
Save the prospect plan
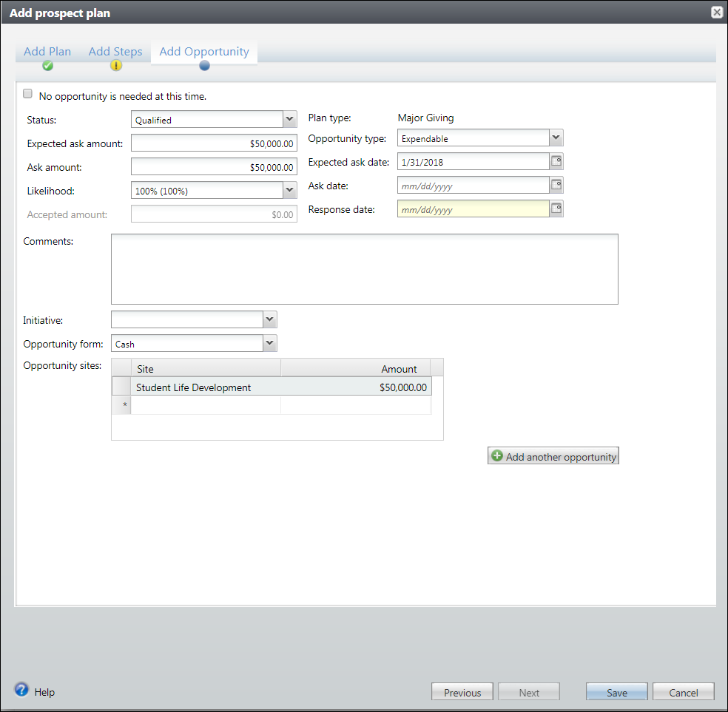(616, 691)
